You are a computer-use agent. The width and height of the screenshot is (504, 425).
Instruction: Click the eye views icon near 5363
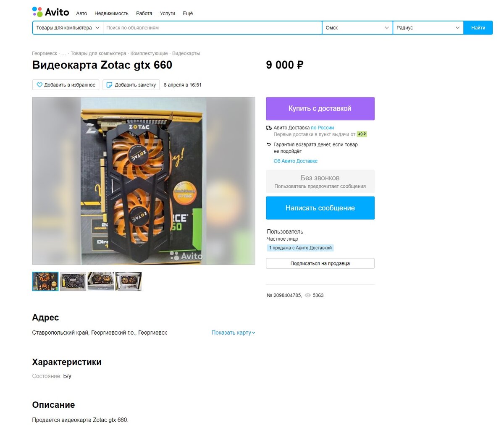[x=307, y=296]
